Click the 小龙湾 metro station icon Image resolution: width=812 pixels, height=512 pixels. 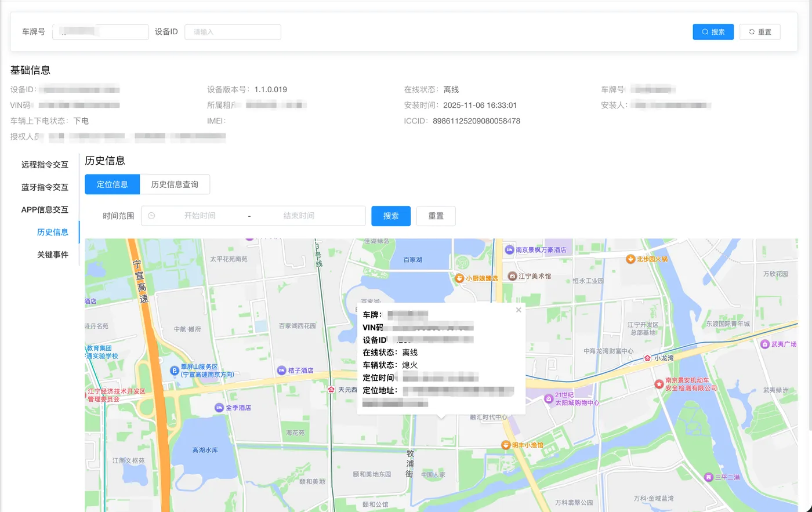[647, 358]
